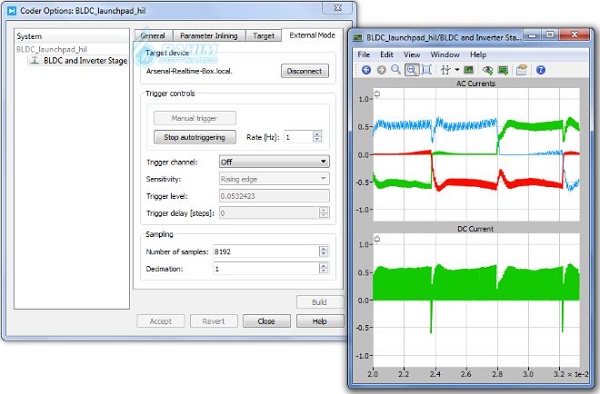Switch to the Parameter Inlining tab

[209, 36]
